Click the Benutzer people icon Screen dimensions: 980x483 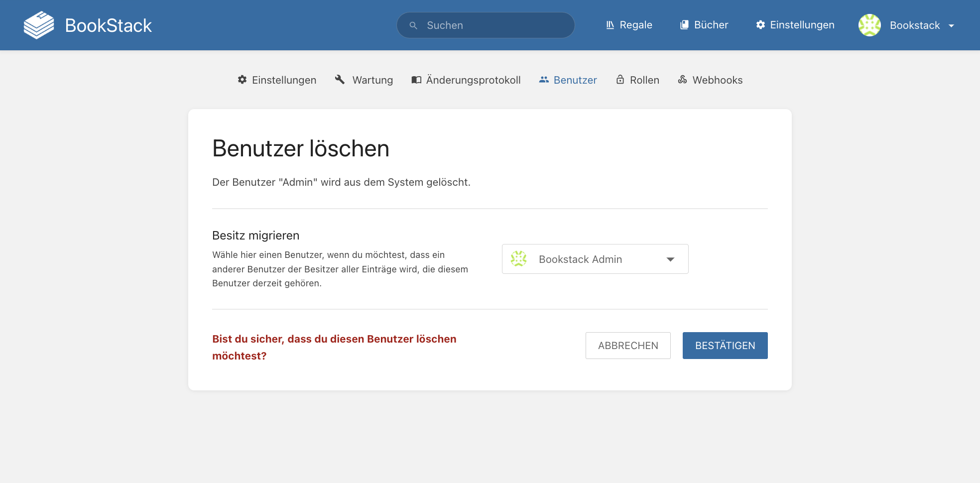[544, 80]
